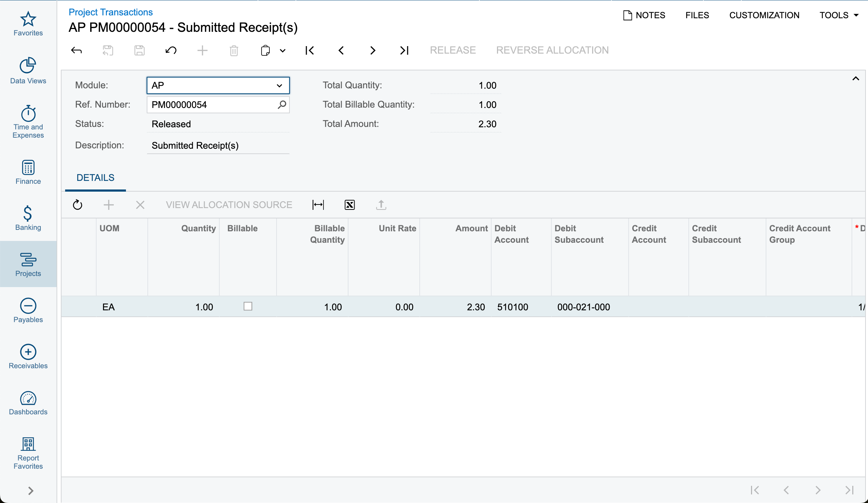Add new record with plus icon
868x503 pixels.
203,50
